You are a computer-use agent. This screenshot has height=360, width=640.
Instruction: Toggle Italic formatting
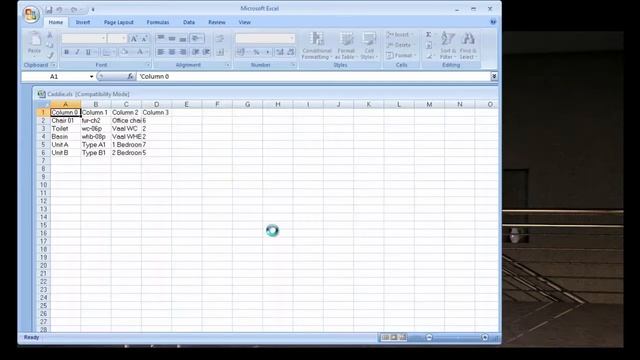tap(77, 52)
